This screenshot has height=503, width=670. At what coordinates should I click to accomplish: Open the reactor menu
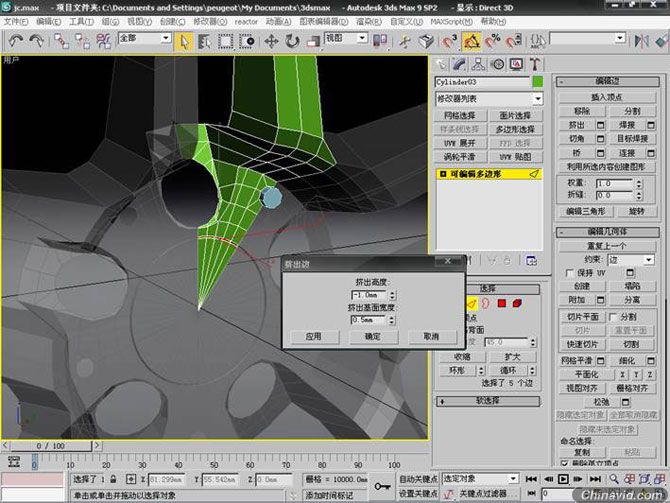[246, 21]
